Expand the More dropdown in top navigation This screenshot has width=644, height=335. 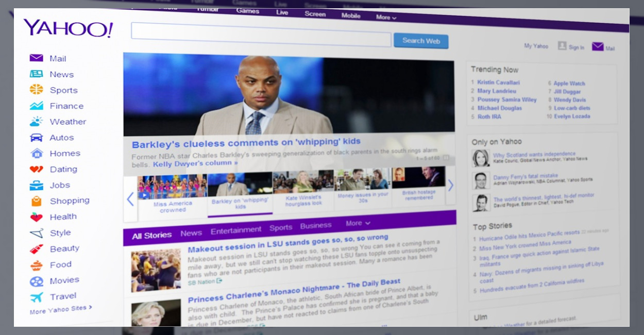coord(386,17)
